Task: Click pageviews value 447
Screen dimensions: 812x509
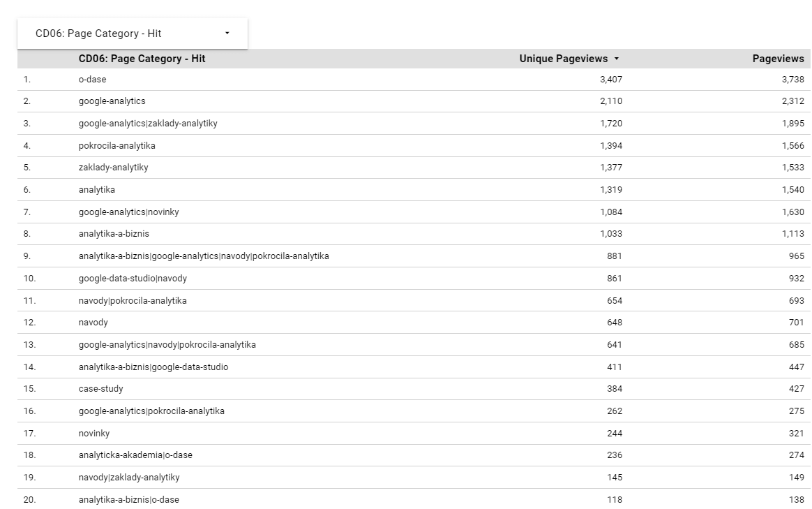Action: tap(797, 367)
